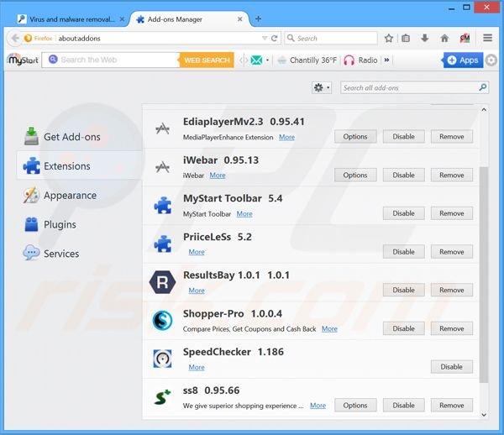This screenshot has height=435, width=504.
Task: Open the downloads arrow icon
Action: click(426, 38)
